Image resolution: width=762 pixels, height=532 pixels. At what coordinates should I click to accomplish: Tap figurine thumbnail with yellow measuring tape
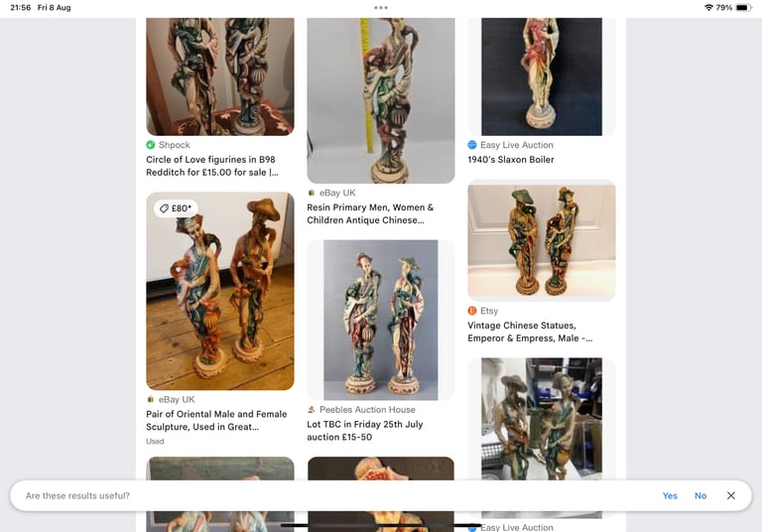click(381, 100)
